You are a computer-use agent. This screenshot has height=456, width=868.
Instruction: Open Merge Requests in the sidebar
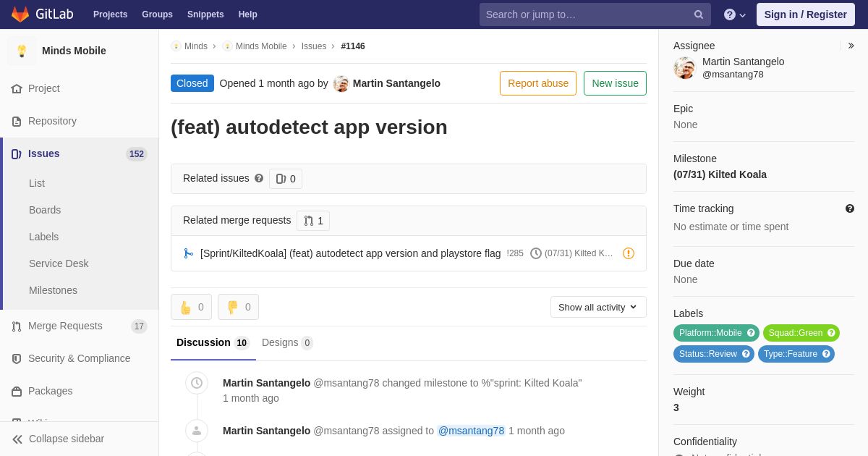point(65,326)
